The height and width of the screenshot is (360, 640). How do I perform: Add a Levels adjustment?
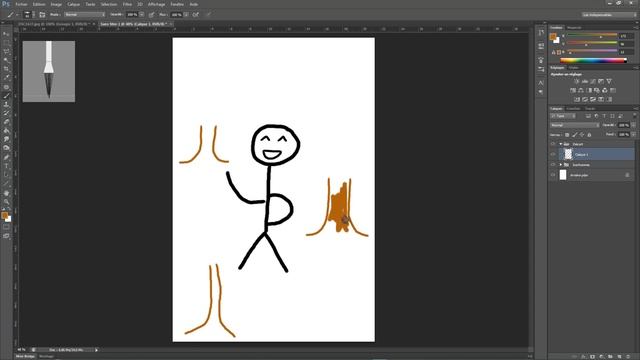coord(584,81)
